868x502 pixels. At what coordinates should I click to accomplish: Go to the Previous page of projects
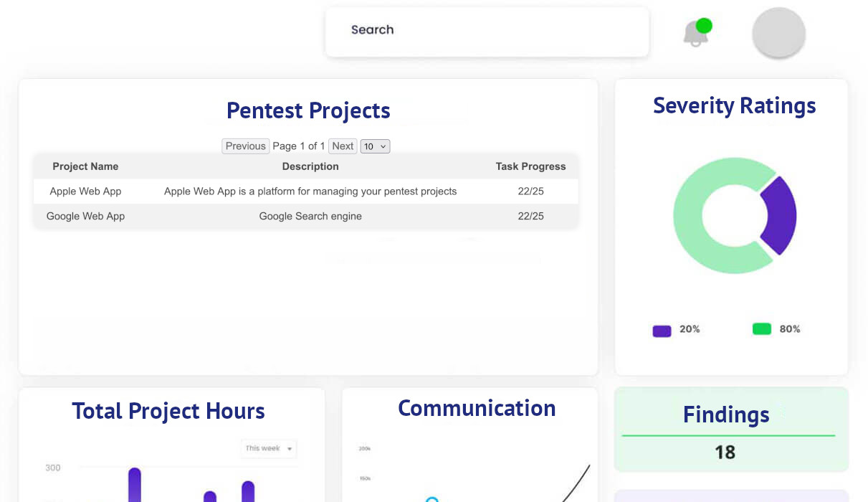[245, 146]
